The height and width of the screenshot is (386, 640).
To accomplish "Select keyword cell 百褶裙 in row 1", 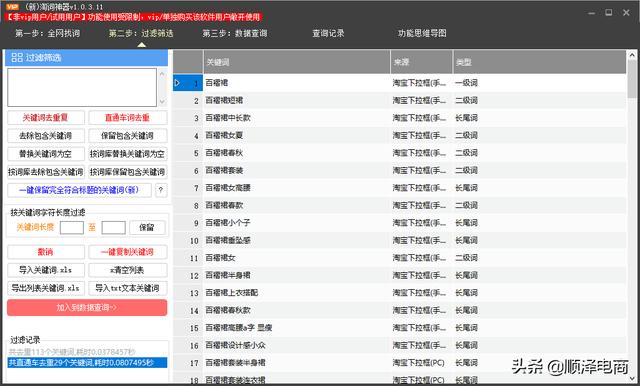I will coord(296,83).
